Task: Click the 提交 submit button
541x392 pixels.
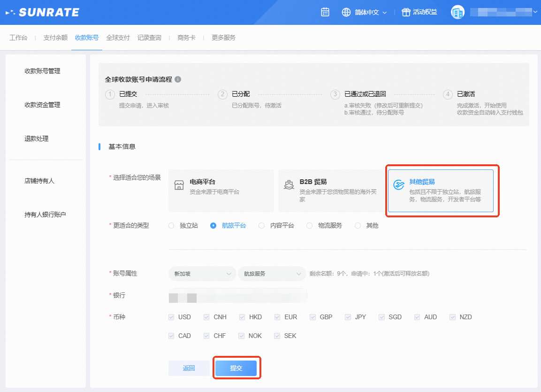Action: 236,369
